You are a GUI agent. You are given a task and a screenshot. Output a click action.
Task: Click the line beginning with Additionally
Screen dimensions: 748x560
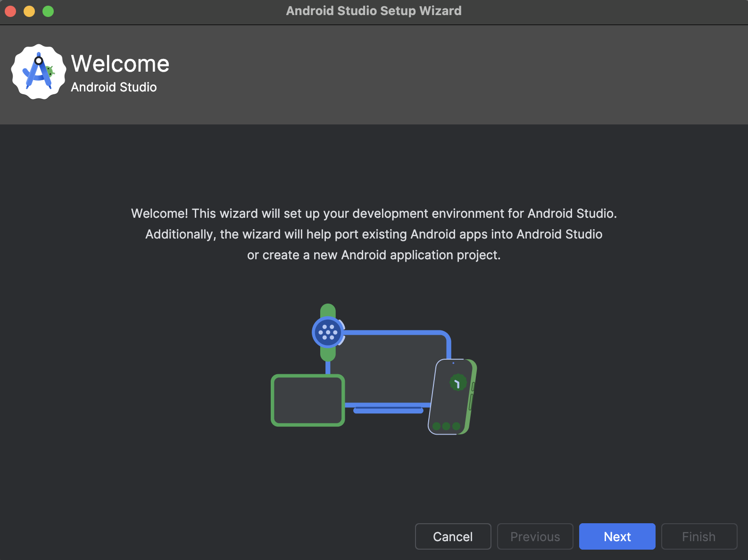[x=374, y=234]
